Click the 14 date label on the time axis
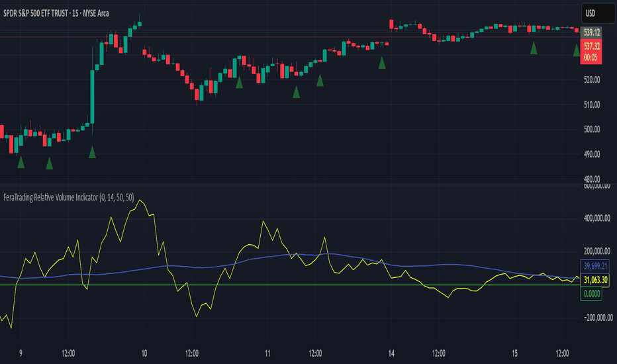The height and width of the screenshot is (364, 617). pyautogui.click(x=391, y=353)
